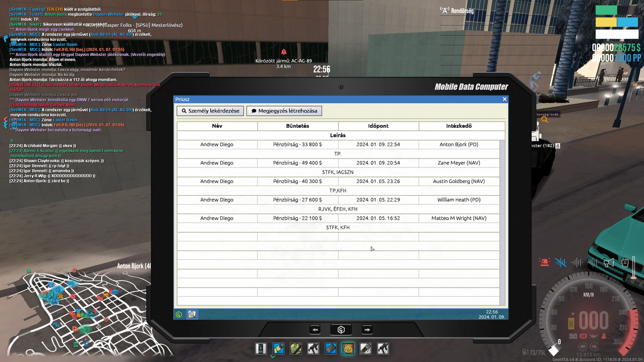Select the phone item in the hotbar

[261, 348]
